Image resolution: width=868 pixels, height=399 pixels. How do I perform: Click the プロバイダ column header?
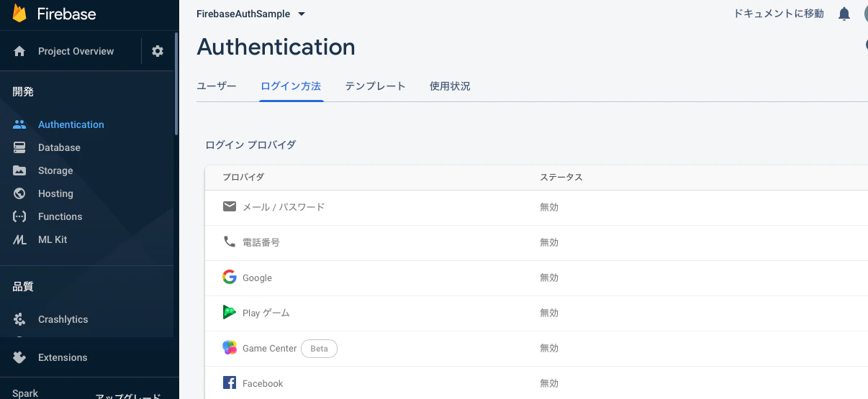click(x=243, y=177)
